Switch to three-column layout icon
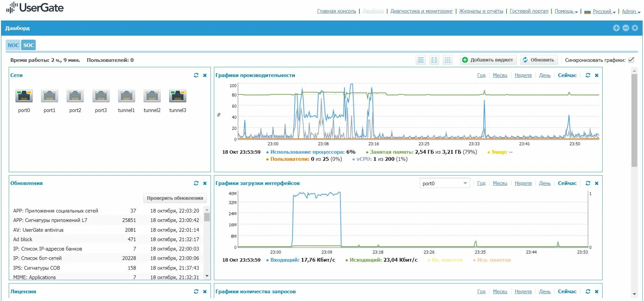Image resolution: width=644 pixels, height=301 pixels. pos(448,60)
